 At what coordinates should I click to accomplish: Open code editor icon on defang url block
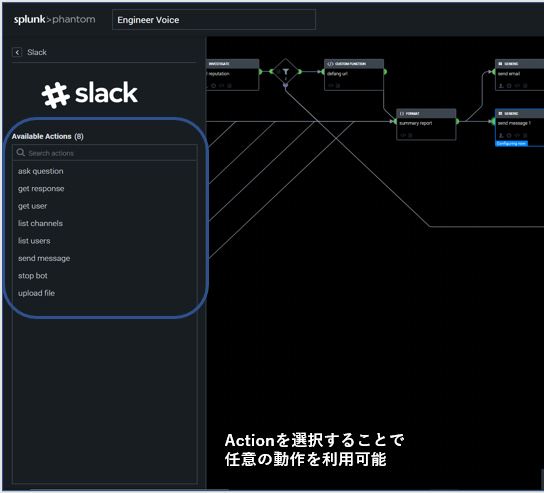[331, 86]
